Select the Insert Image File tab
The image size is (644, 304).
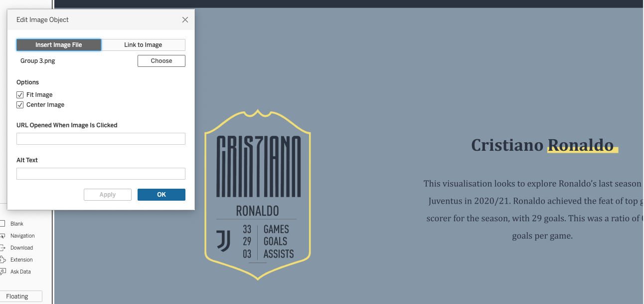59,45
